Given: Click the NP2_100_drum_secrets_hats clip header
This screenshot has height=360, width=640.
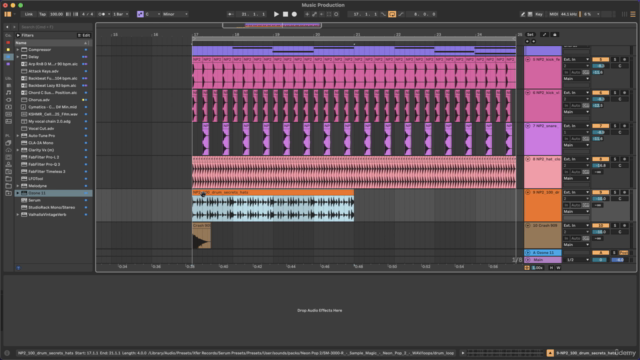Looking at the screenshot, I should point(273,192).
